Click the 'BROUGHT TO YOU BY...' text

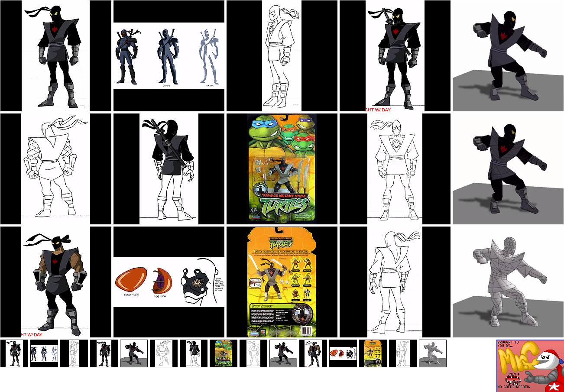click(508, 344)
